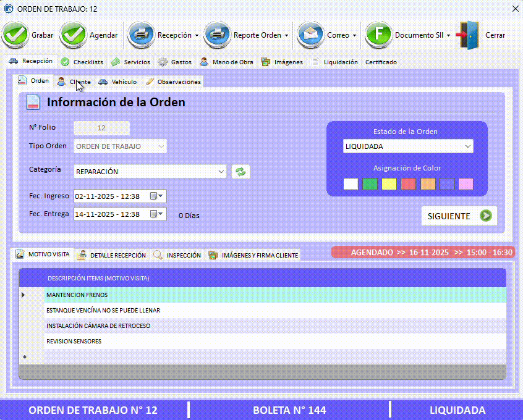Expand the Categoría combo box
Image resolution: width=523 pixels, height=420 pixels.
221,172
